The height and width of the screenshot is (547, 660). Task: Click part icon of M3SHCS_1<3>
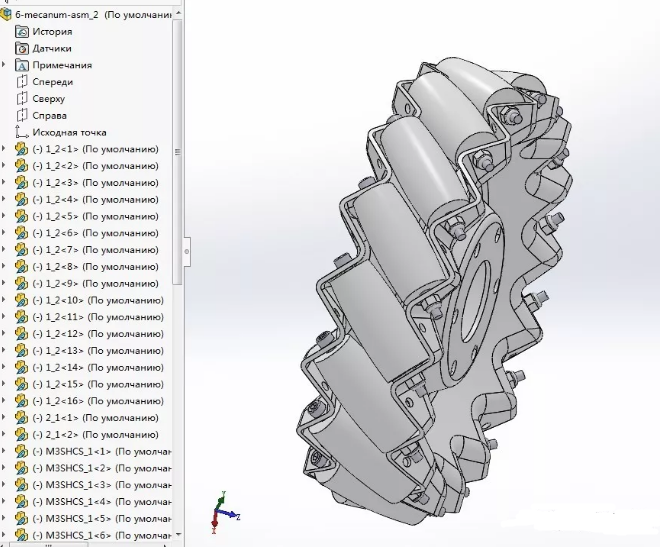21,486
